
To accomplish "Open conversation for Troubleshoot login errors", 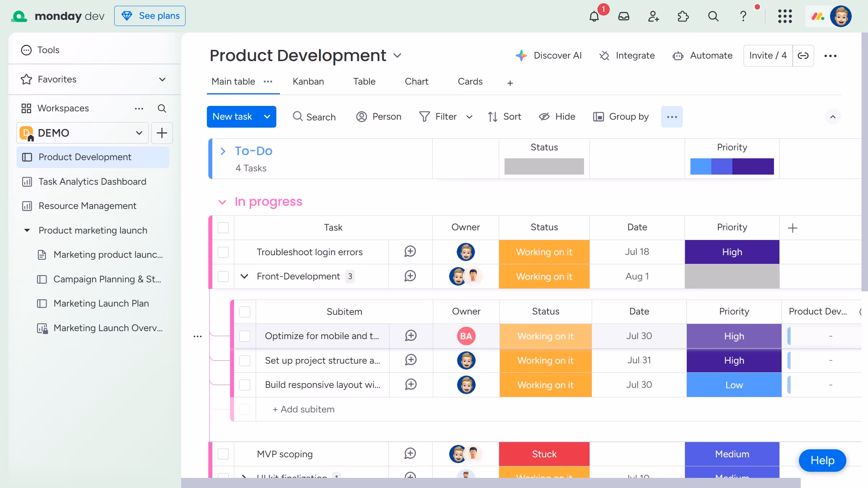I will 410,252.
